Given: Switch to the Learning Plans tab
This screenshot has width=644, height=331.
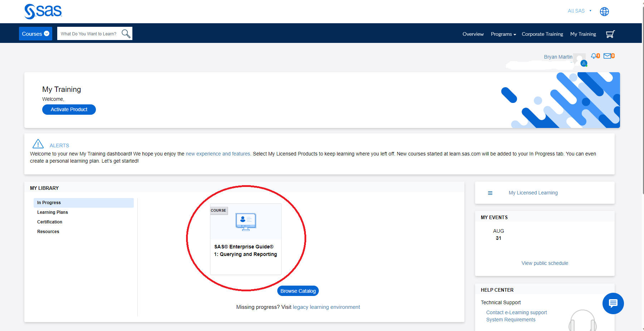Looking at the screenshot, I should [x=52, y=212].
